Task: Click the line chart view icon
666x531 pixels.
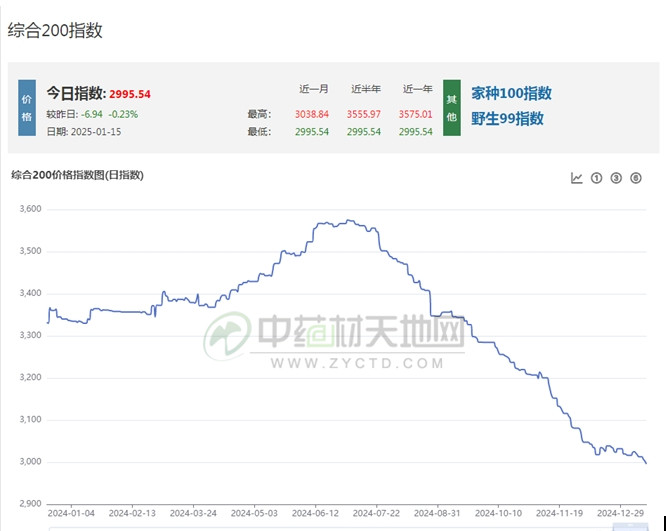Action: pyautogui.click(x=577, y=178)
